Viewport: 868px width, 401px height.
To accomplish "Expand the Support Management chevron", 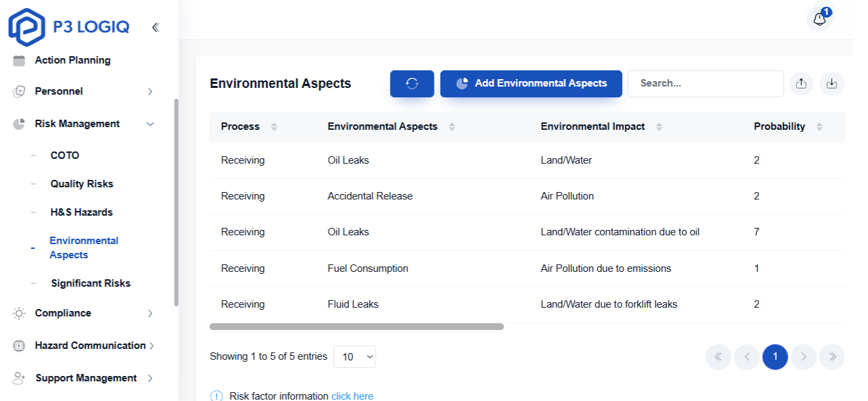I will pyautogui.click(x=150, y=378).
